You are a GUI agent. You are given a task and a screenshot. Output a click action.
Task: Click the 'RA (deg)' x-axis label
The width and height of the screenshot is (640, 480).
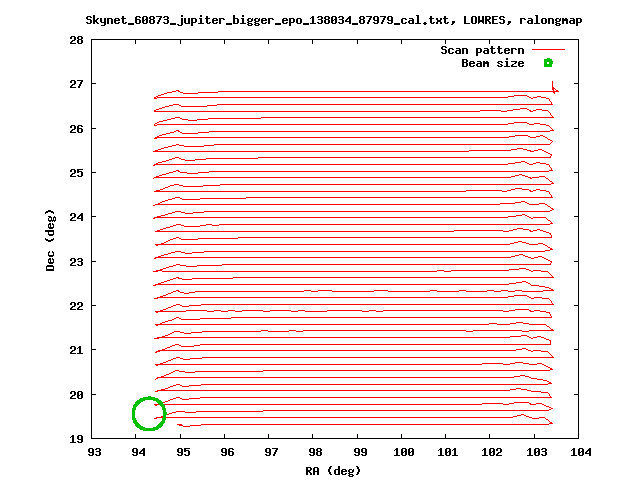click(333, 471)
